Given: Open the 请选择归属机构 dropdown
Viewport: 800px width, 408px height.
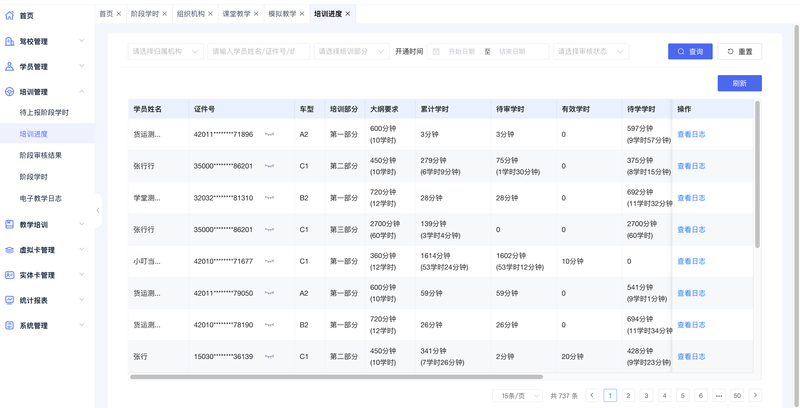Looking at the screenshot, I should 166,52.
